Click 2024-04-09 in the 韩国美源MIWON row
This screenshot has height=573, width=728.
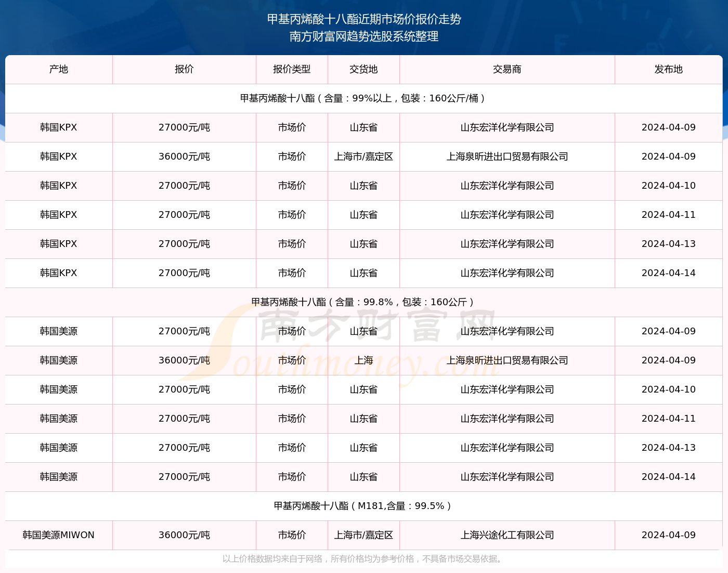(x=668, y=535)
